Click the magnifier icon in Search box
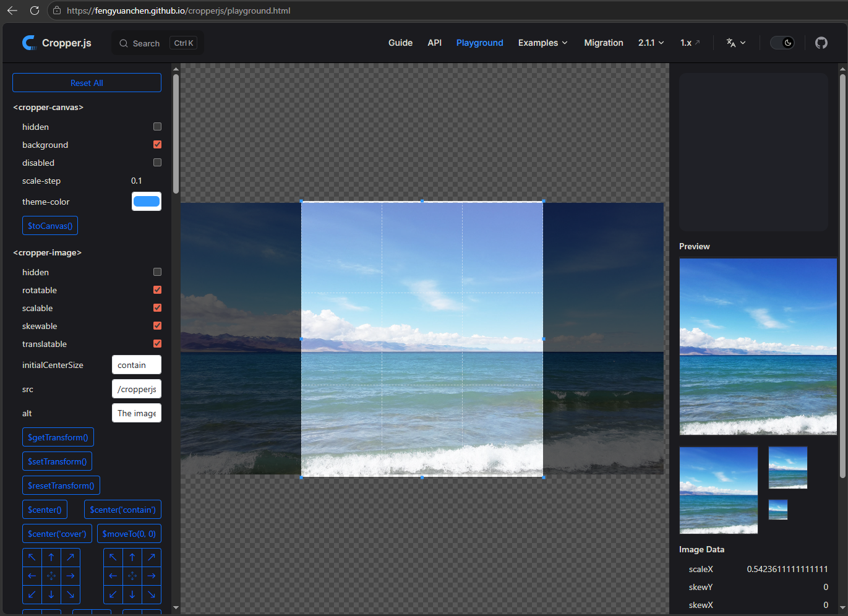The image size is (848, 616). (x=124, y=43)
